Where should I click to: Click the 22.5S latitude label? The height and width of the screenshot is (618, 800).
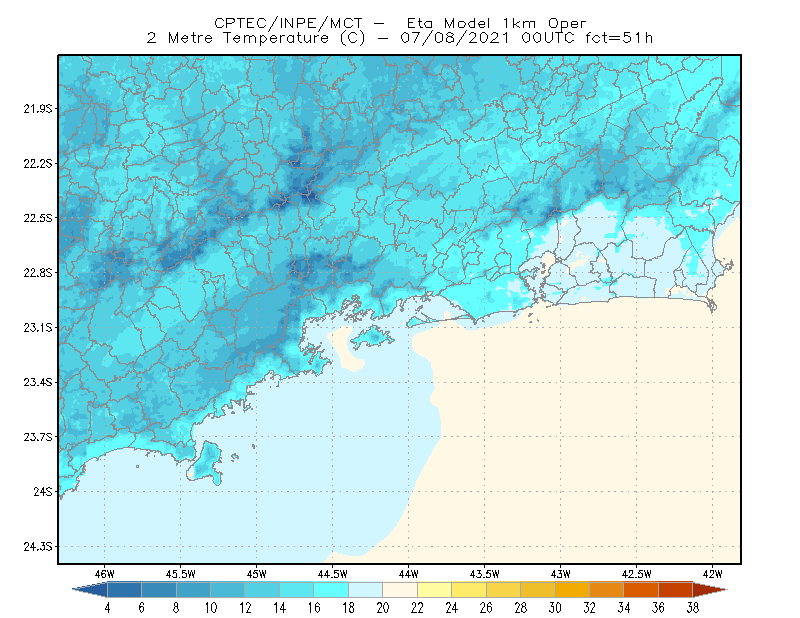point(38,218)
